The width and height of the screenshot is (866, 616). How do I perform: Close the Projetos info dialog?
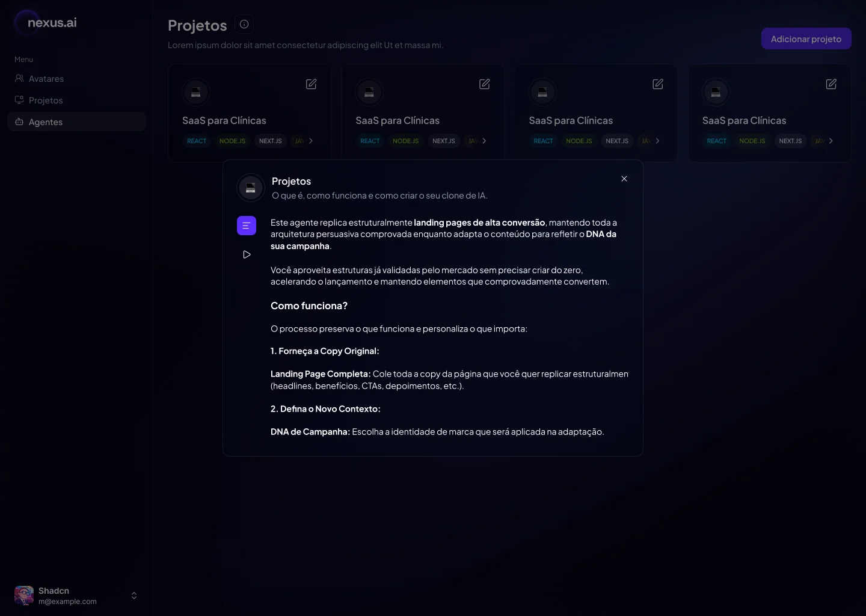[x=624, y=179]
